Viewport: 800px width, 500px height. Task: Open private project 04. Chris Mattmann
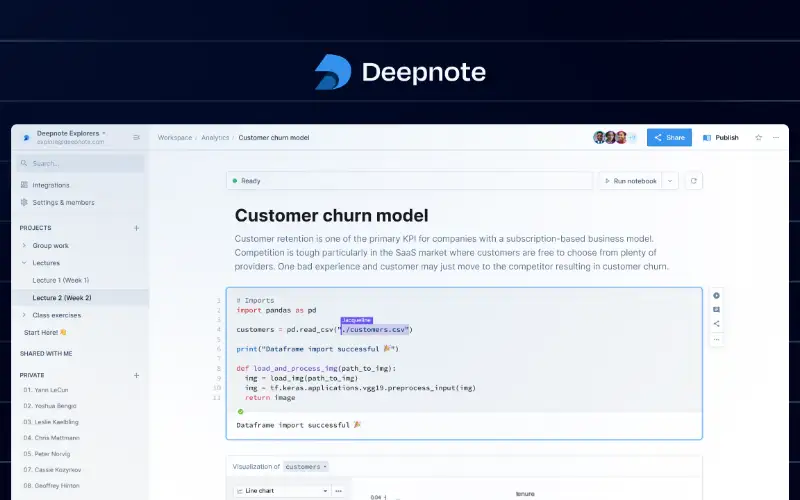(x=51, y=438)
